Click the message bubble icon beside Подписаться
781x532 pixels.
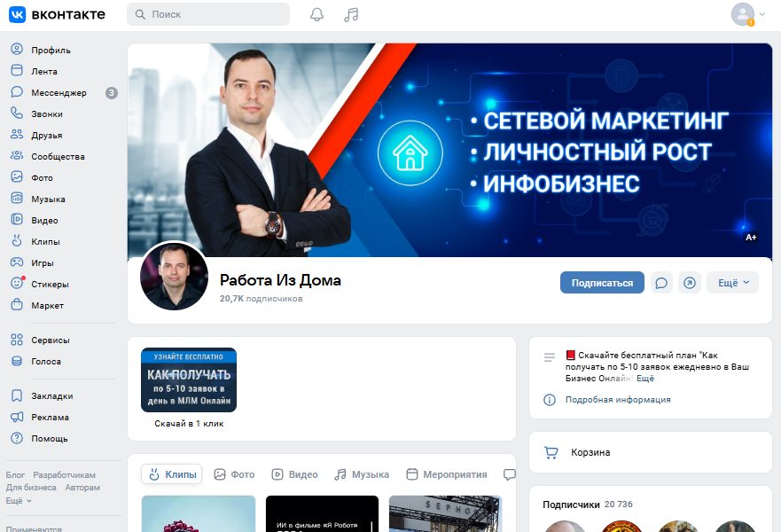661,283
